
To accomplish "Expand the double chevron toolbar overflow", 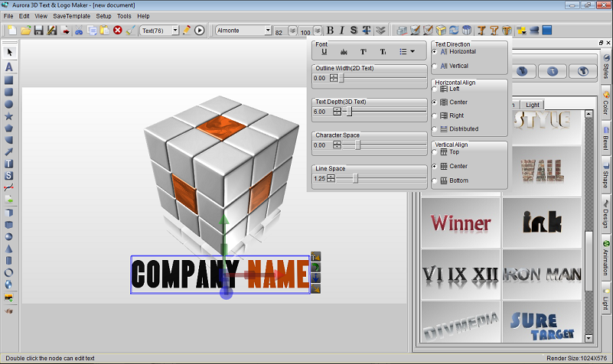I will click(380, 31).
